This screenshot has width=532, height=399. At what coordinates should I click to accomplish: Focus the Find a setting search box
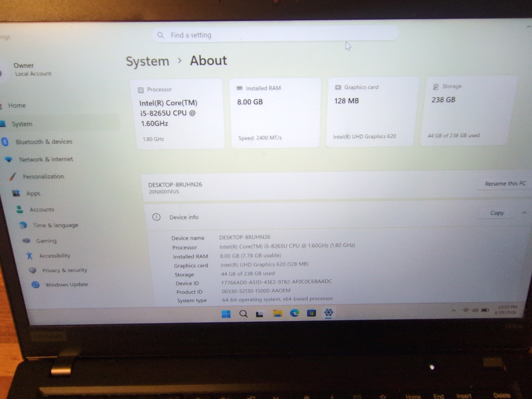point(275,34)
